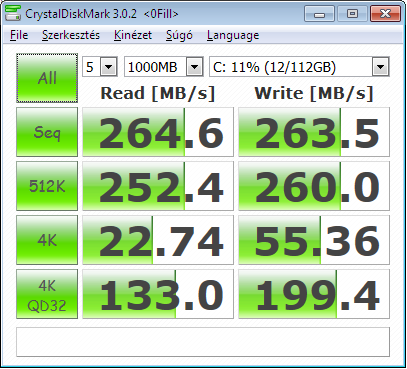Expand the test count dropdown showing 5

(108, 67)
